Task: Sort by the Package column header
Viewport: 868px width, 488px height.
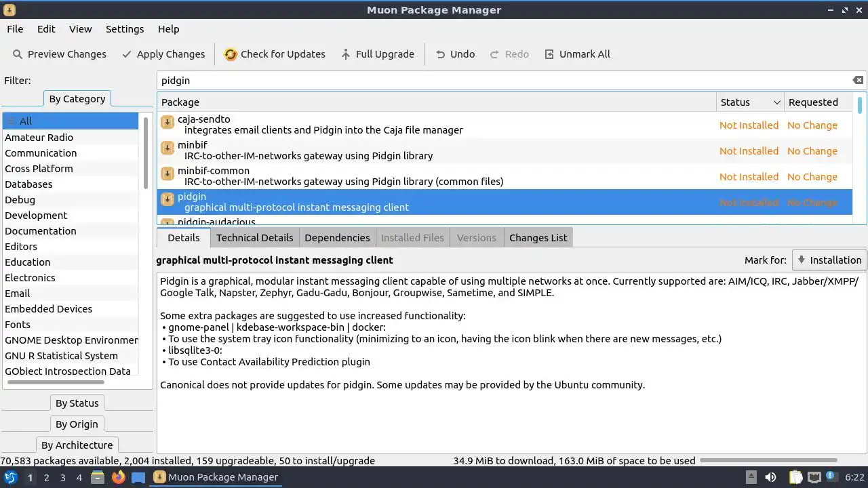Action: click(x=437, y=102)
